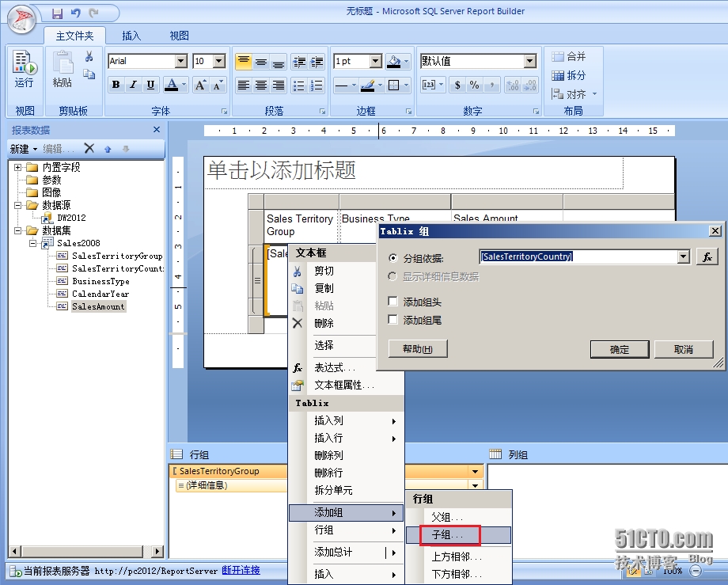
Task: Choose Parent Group from row group submenu
Action: (459, 517)
